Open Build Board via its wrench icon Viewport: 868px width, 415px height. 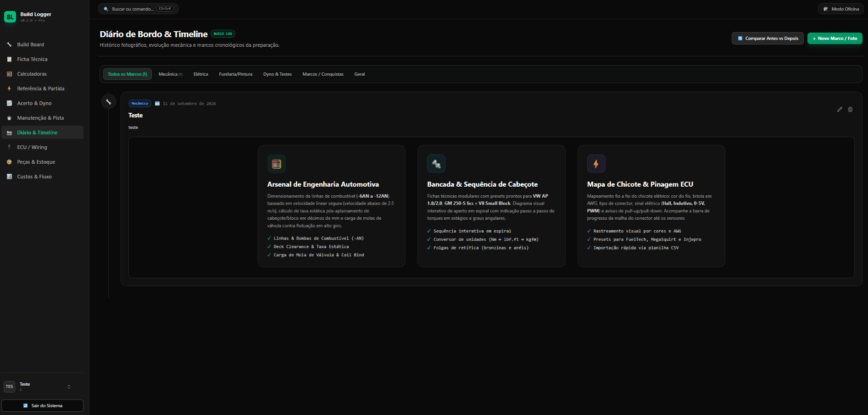[9, 44]
